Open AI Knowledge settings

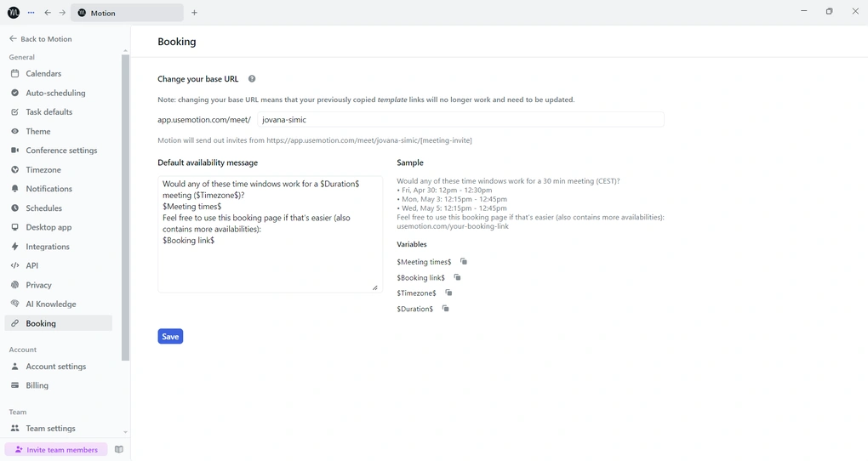click(x=51, y=304)
